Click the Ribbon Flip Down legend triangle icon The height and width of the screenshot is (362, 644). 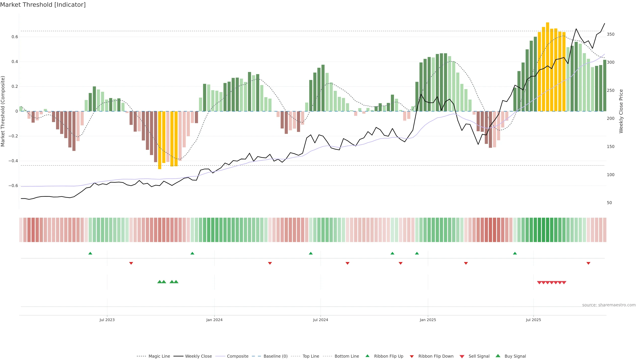click(x=412, y=356)
